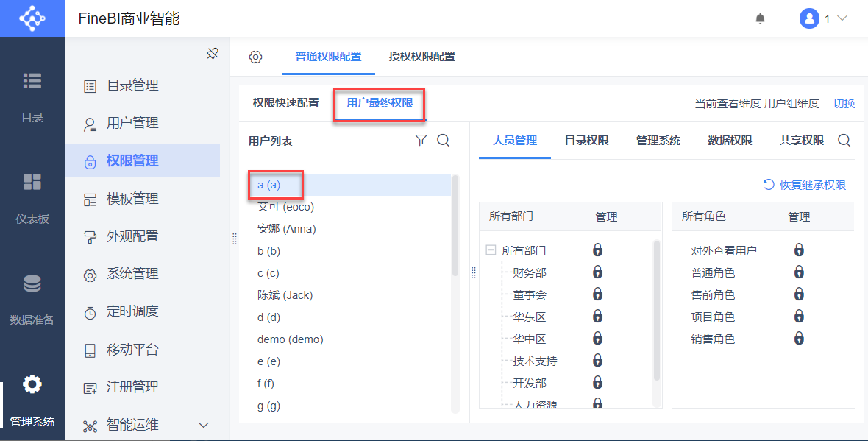Switch to the 目录权限 tab
The height and width of the screenshot is (441, 868).
(x=586, y=141)
